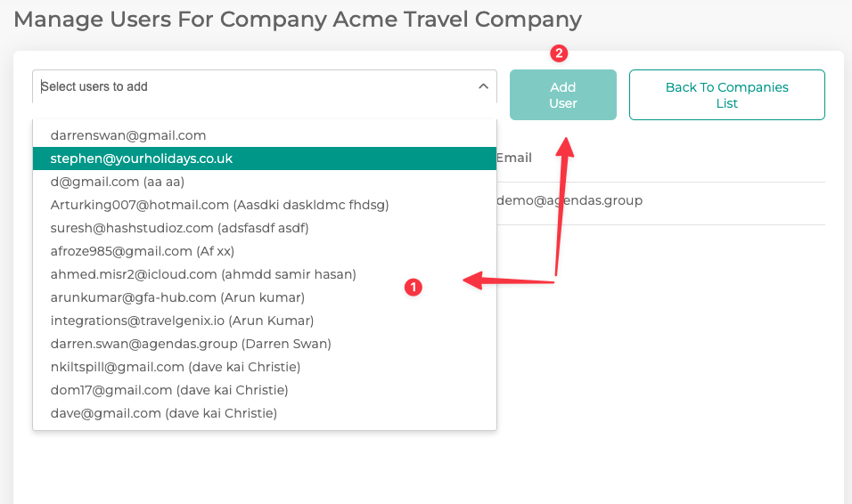This screenshot has height=504, width=852.
Task: Collapse the user select dropdown chevron
Action: coord(483,86)
